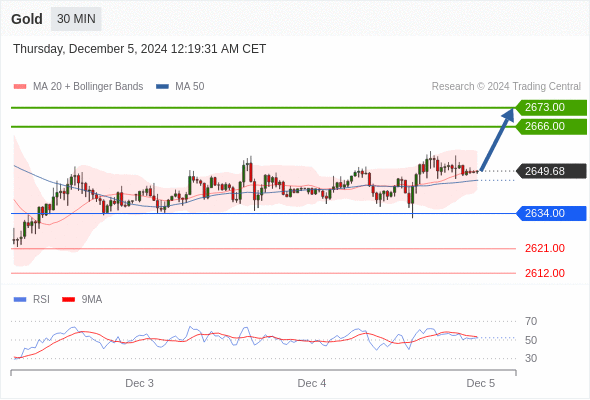This screenshot has width=590, height=400.
Task: Toggle the MA 20 + Bollinger Bands legend label
Action: point(88,87)
